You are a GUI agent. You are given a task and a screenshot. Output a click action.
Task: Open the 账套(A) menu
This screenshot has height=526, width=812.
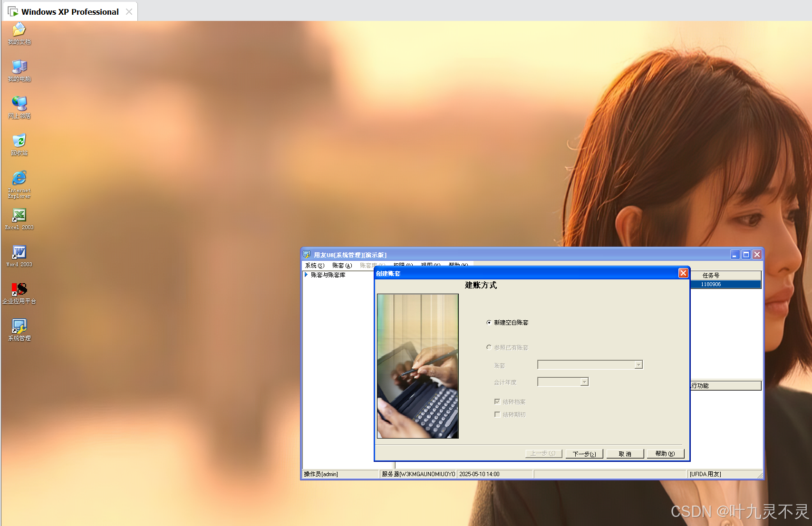[x=342, y=266]
